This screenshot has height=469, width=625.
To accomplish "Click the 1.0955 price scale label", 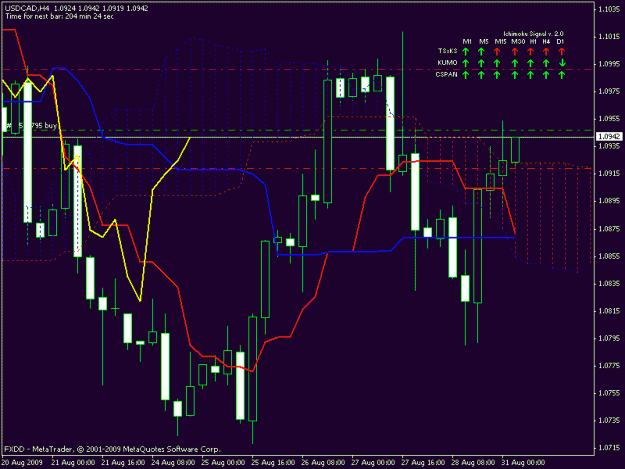I will 609,119.
